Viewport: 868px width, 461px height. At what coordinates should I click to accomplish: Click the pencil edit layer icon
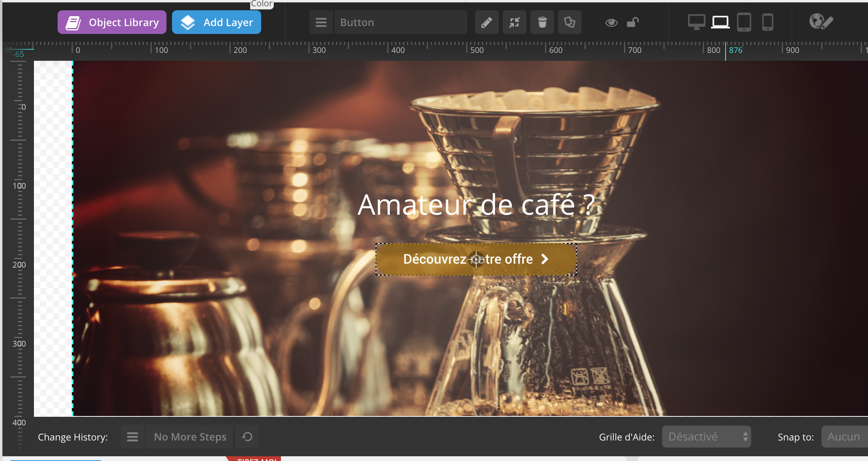coord(486,22)
